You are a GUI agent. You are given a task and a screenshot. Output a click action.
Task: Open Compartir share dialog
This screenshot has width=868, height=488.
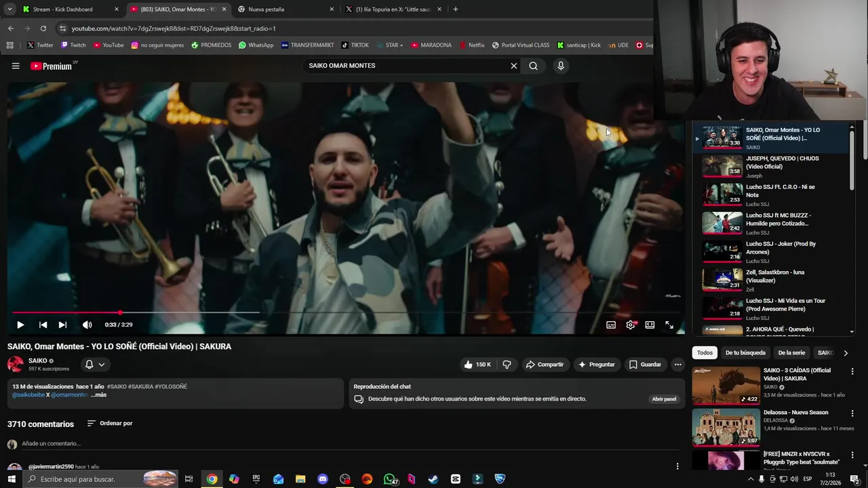click(x=545, y=364)
